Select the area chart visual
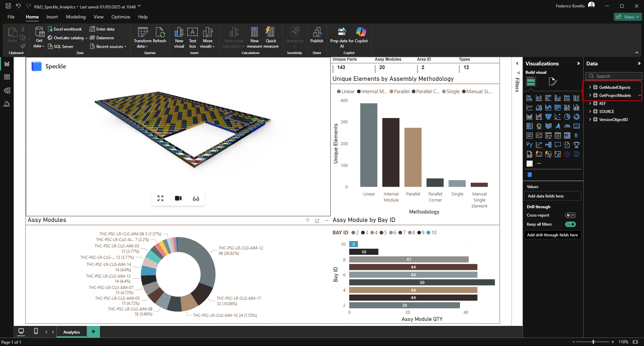 (539, 107)
